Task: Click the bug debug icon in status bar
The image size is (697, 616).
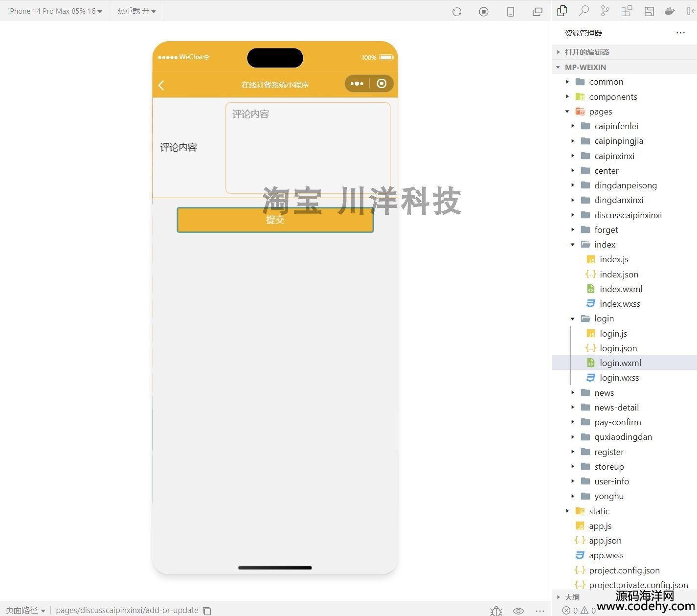Action: tap(496, 611)
